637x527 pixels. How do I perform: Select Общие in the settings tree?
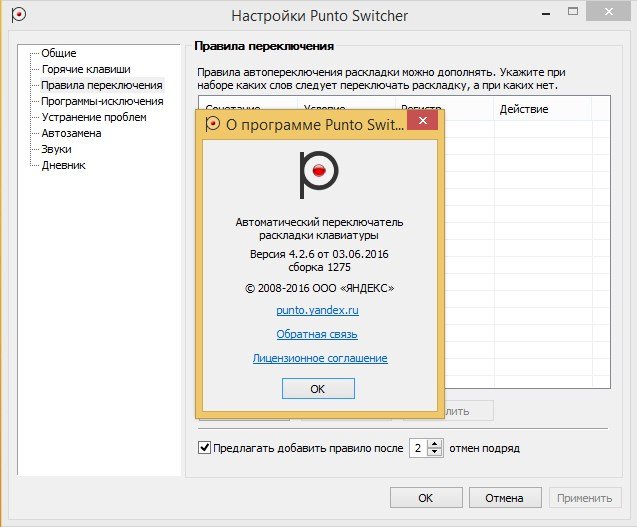click(59, 53)
